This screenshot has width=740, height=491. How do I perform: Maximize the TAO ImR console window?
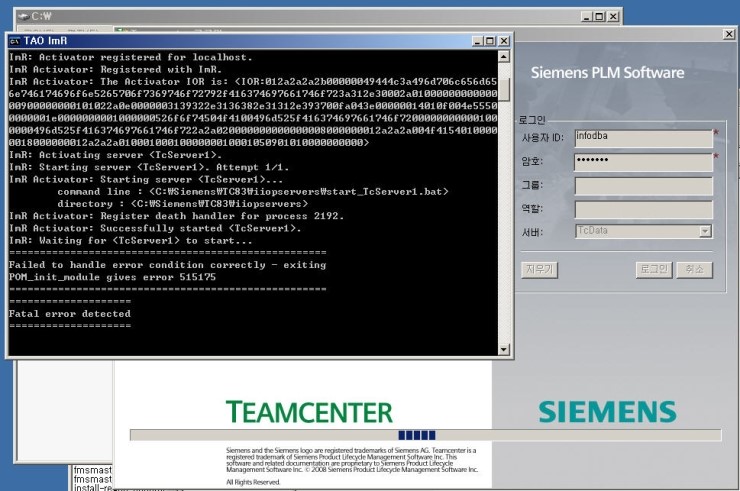[490, 41]
